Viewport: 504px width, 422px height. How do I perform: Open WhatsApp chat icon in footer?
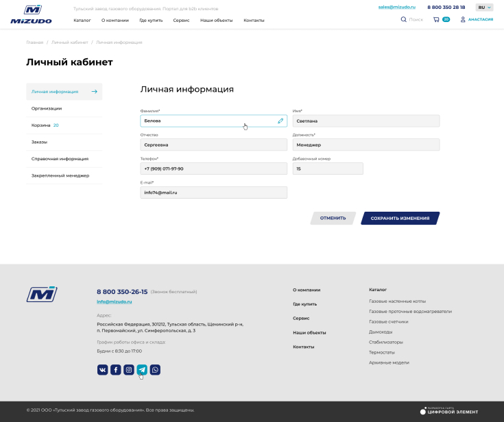[x=155, y=370]
